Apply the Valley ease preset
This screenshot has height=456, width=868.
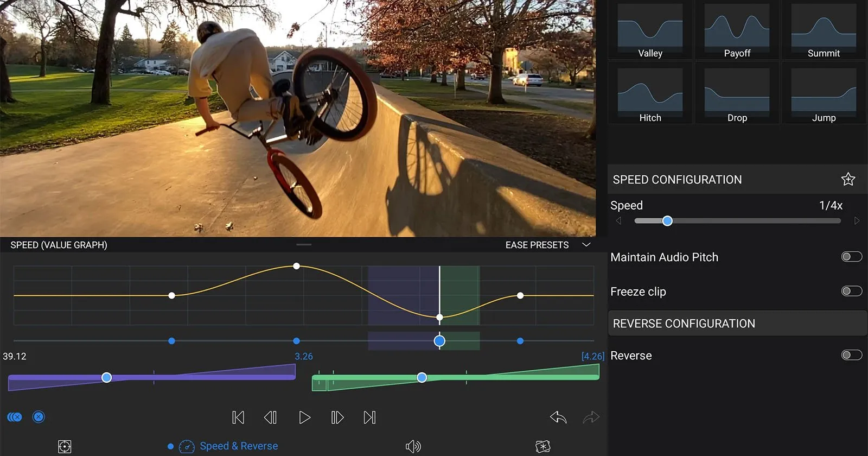tap(650, 30)
